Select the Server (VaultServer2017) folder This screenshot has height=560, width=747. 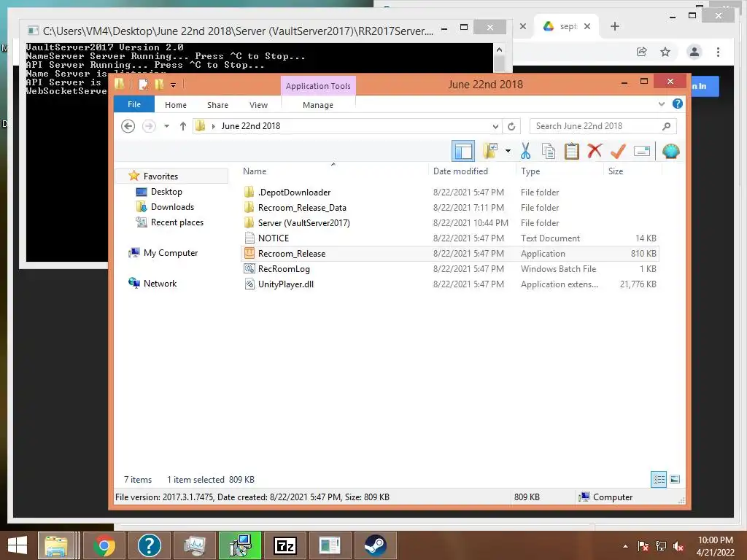(x=303, y=223)
